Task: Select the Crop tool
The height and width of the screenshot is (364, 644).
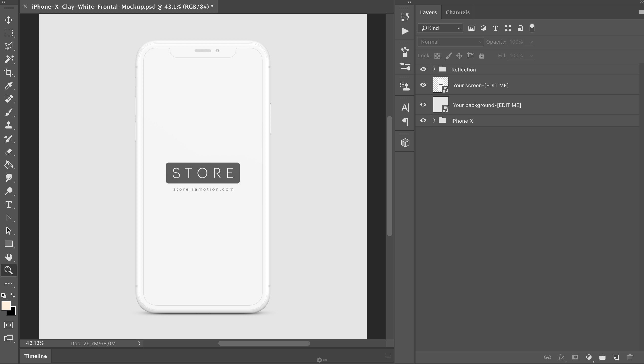Action: [9, 72]
